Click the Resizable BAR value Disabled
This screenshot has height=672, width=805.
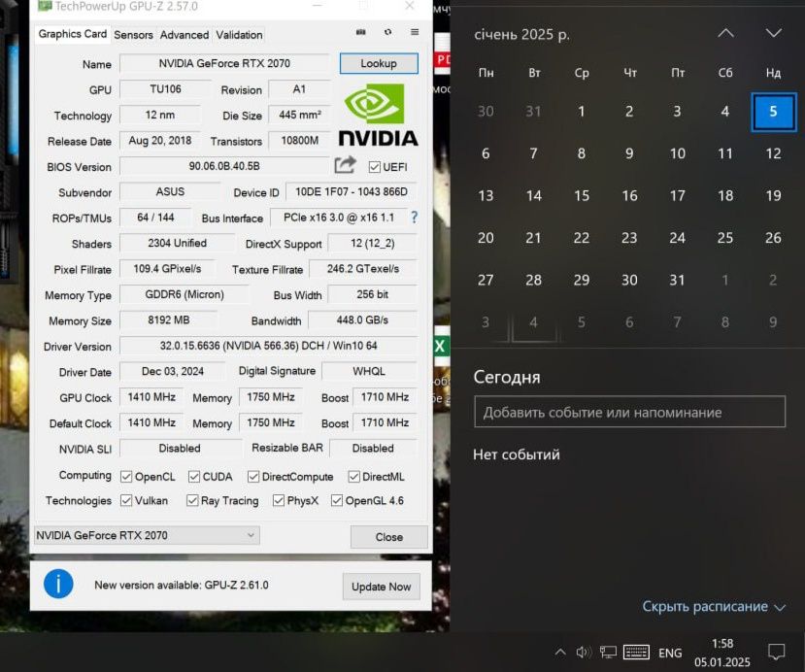(x=373, y=449)
